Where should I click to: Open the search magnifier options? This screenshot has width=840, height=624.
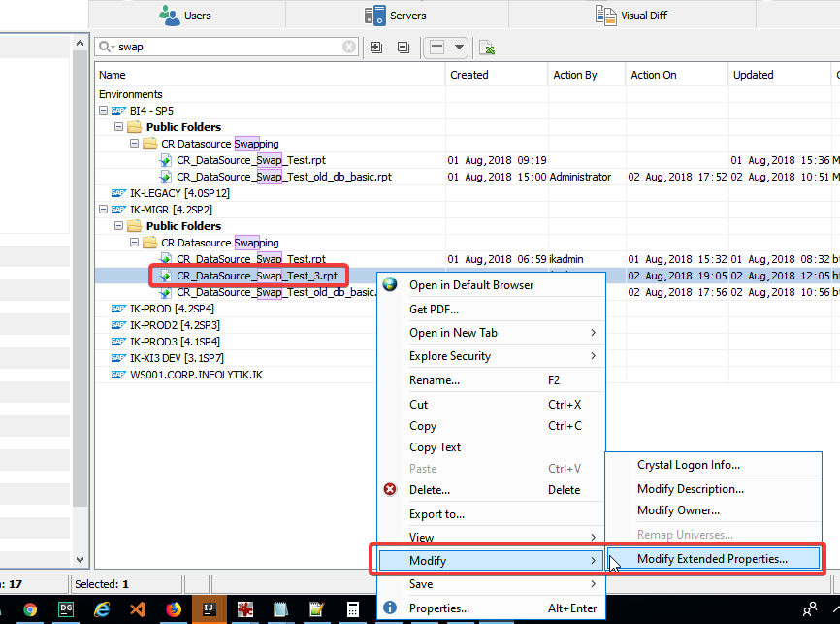(x=106, y=47)
